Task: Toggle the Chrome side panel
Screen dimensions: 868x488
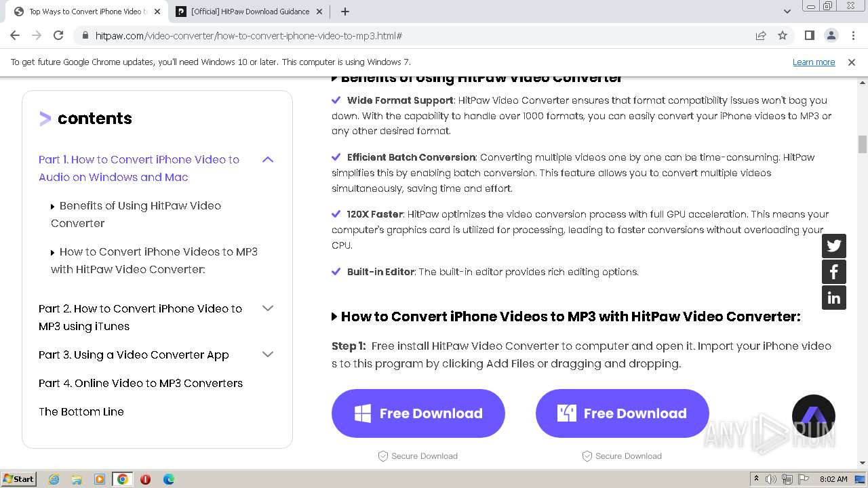Action: 809,35
